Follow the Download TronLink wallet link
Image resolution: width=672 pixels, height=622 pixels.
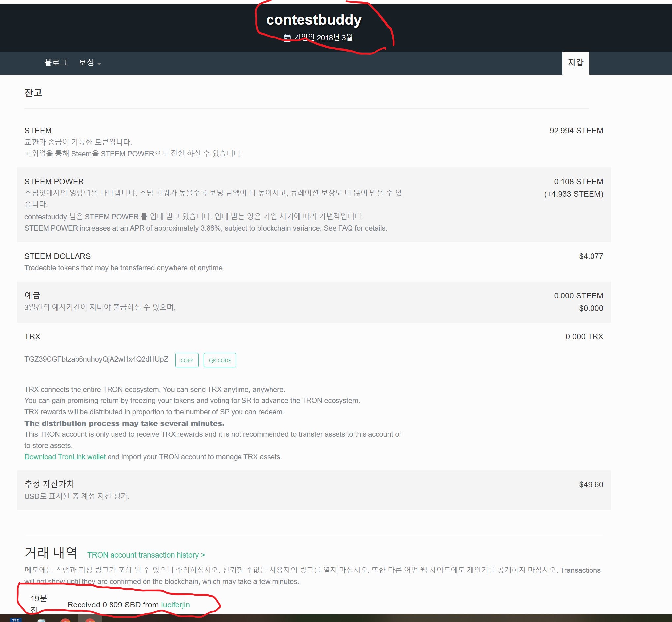(65, 457)
